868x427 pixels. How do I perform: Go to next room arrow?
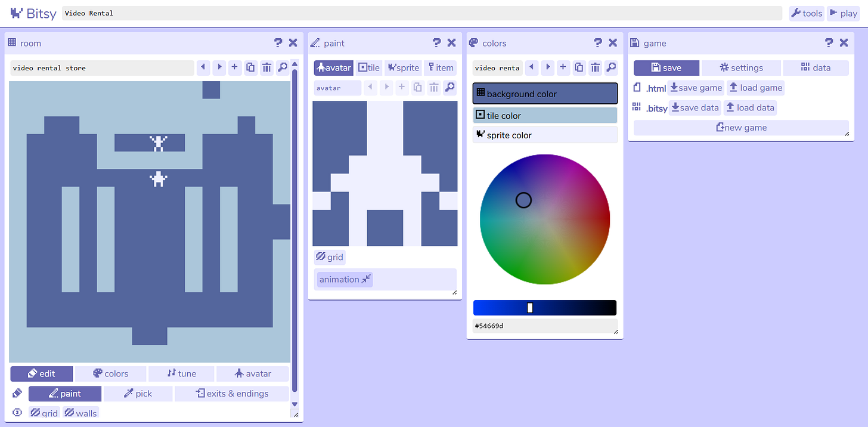pyautogui.click(x=219, y=67)
